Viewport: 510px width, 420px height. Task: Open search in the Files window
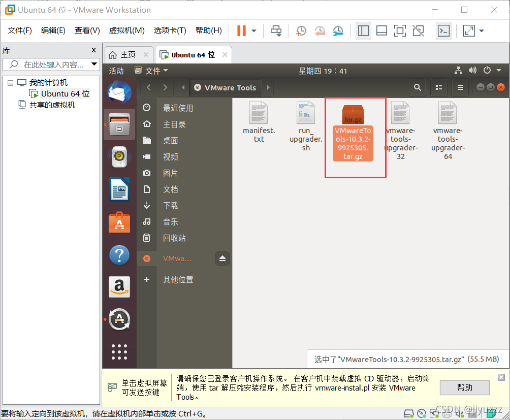tap(417, 87)
